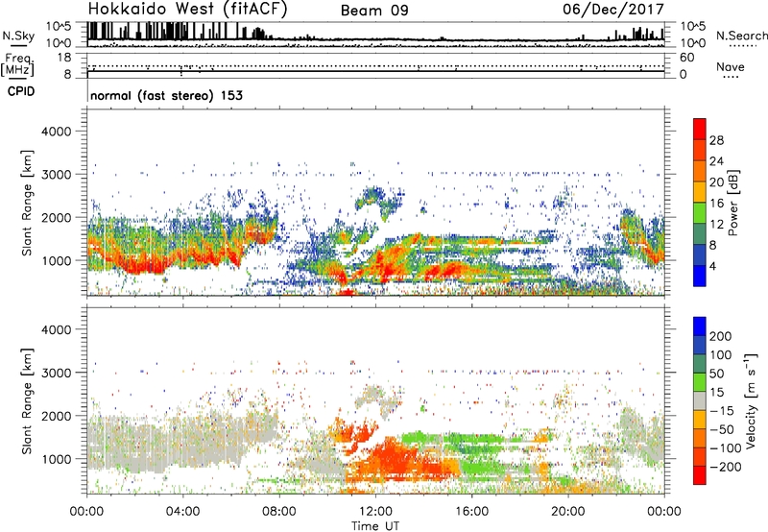Click the '18' tick on the frequency axis
This screenshot has width=768, height=532.
64,58
